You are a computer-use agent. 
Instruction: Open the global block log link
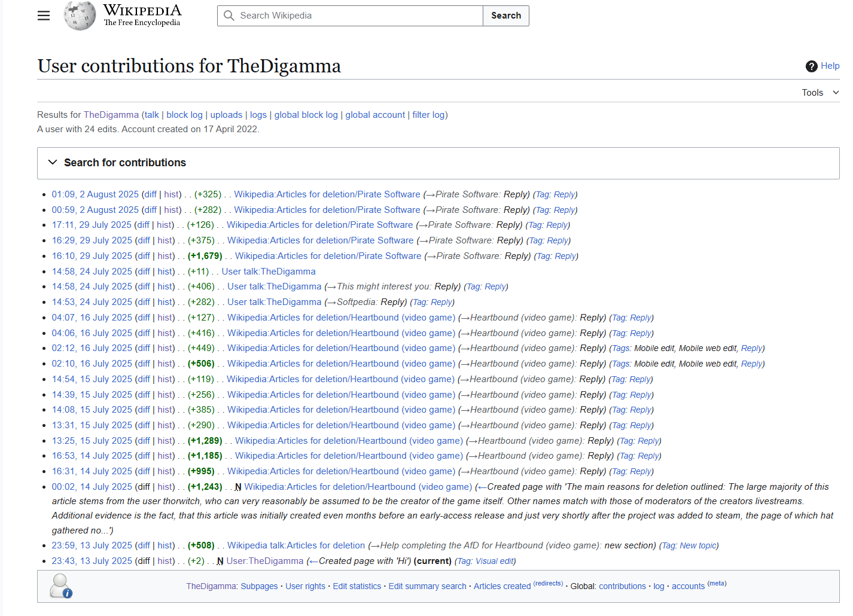click(306, 115)
